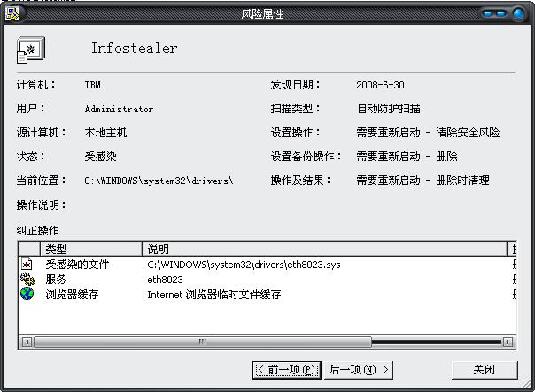Click the 前一项(P) button

pyautogui.click(x=287, y=370)
